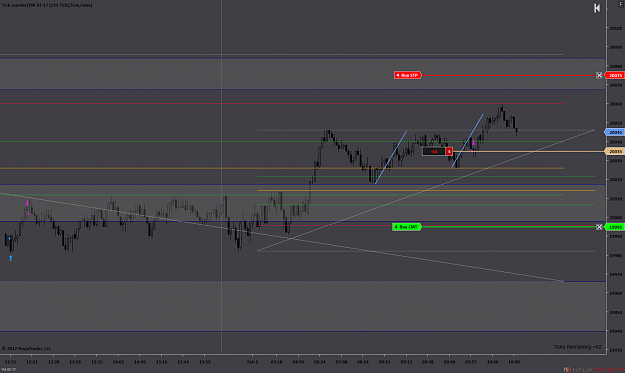
Task: Click the 2017 NinjaTrader, LLC copyright text
Action: pyautogui.click(x=26, y=348)
